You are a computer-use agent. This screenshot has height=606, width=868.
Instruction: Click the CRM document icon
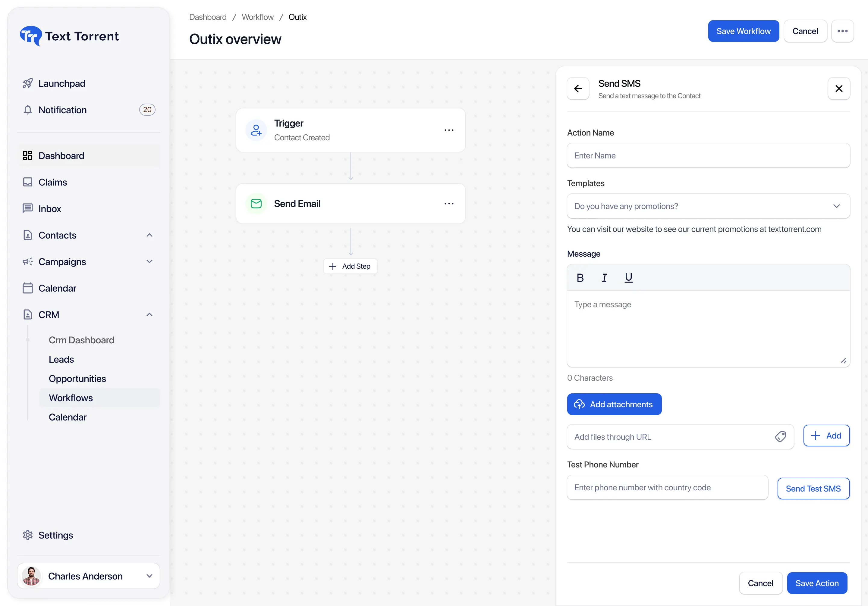click(28, 314)
